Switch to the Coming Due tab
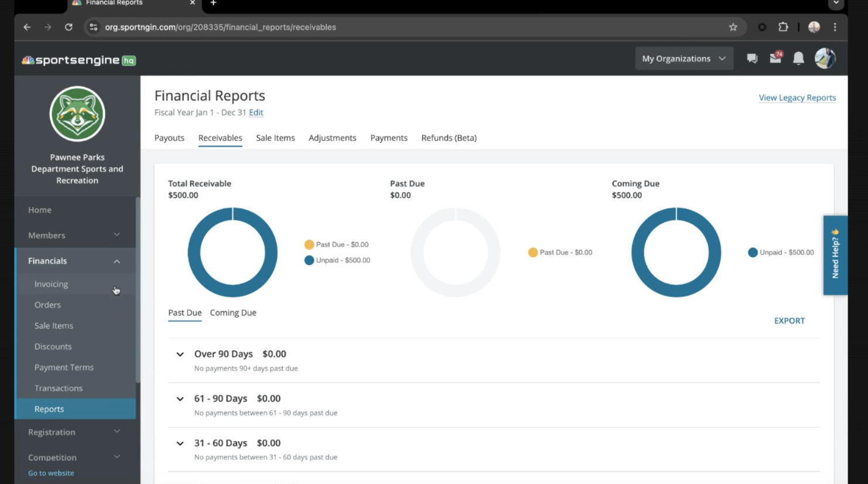This screenshot has width=868, height=484. point(233,313)
